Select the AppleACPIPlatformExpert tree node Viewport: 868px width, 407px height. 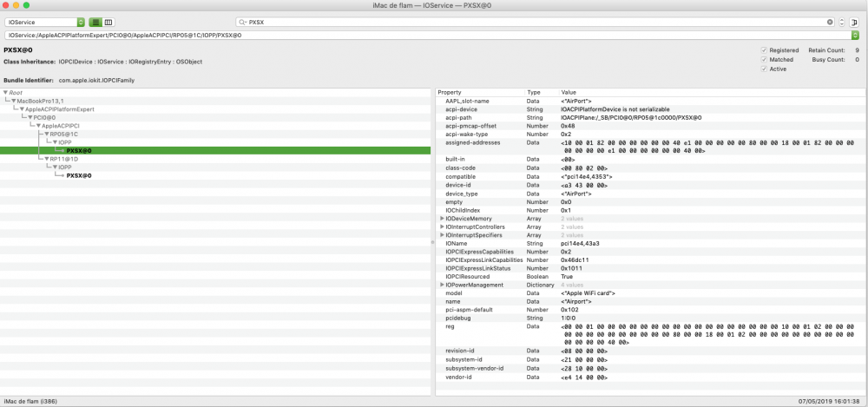(59, 109)
